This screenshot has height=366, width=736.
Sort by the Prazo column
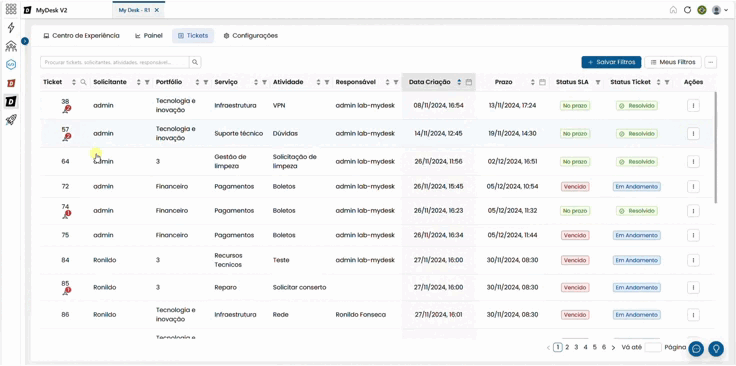[533, 82]
